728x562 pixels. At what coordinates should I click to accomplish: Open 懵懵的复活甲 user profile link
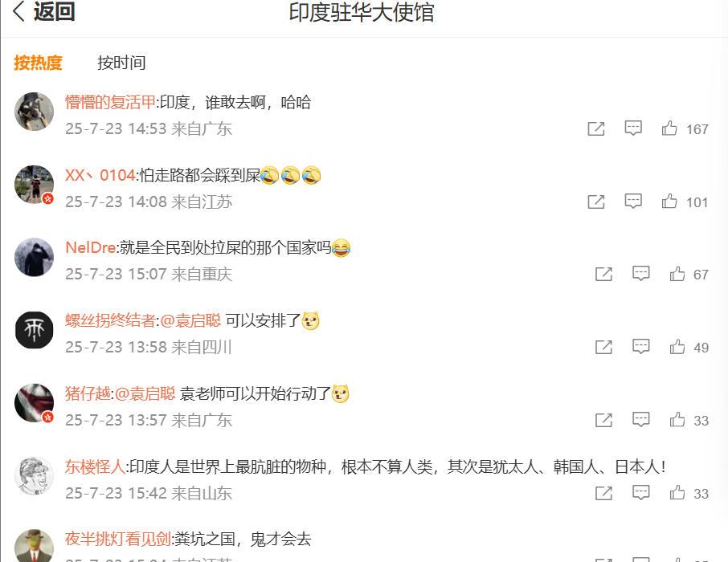click(x=110, y=102)
